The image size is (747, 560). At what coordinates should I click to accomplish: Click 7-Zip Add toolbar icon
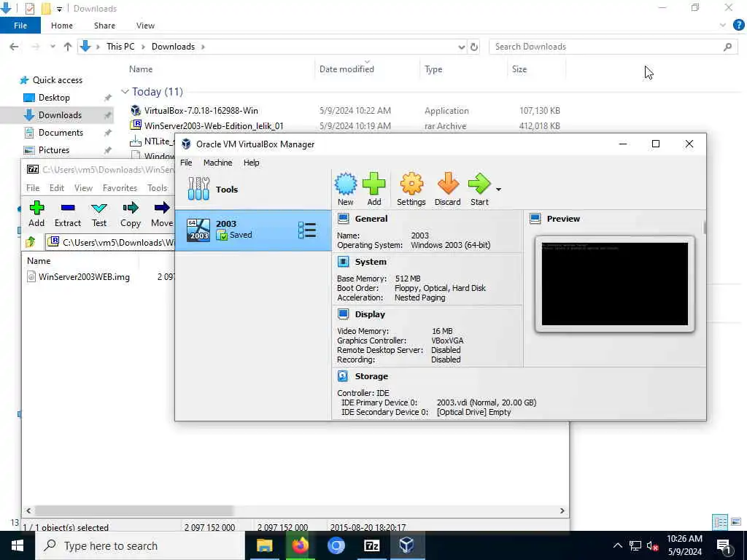tap(36, 214)
